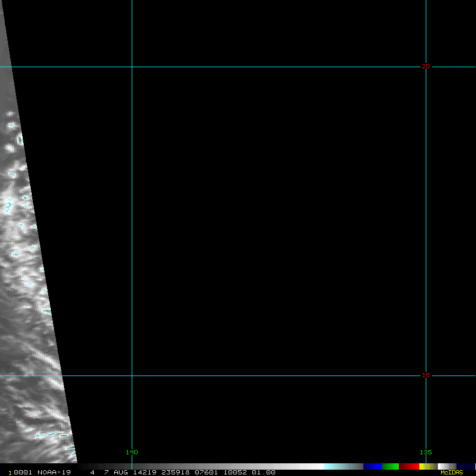
Task: Click intersection of 135 longitude and 15 latitude
Action: 426,376
